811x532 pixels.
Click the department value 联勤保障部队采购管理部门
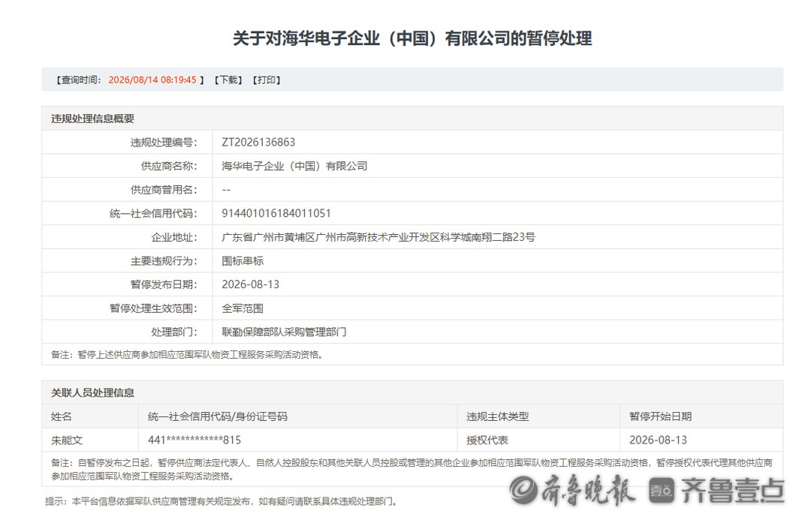[284, 332]
